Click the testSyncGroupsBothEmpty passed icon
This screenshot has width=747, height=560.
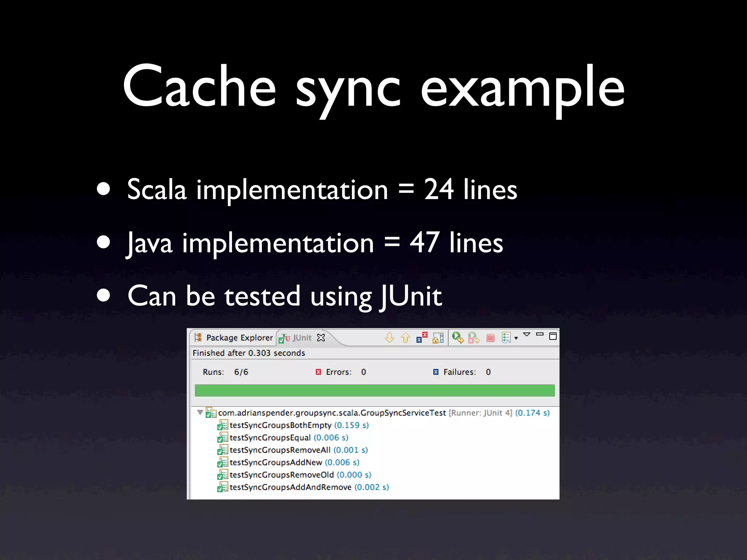pos(222,425)
